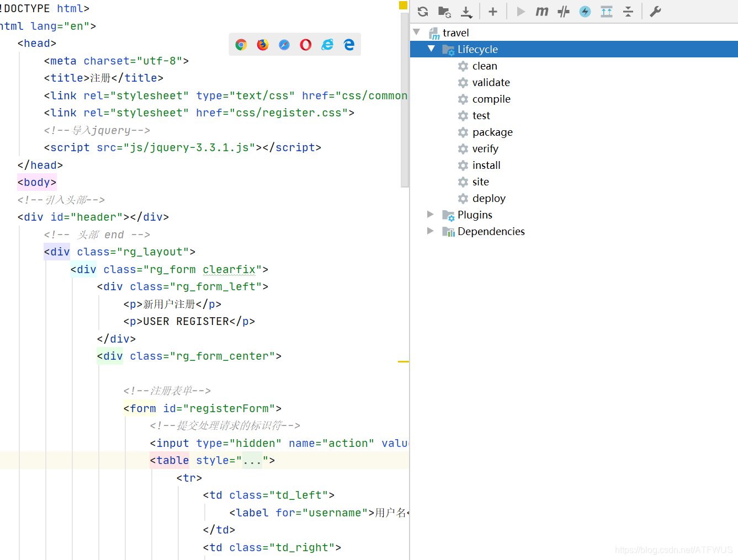Click the rg_form_center class value
Viewport: 738px width, 560px height.
pyautogui.click(x=222, y=356)
